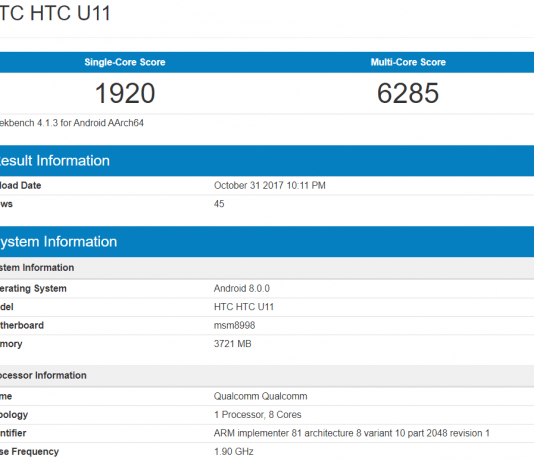Click the HTC U11 page title
The image size is (534, 462).
click(x=55, y=13)
